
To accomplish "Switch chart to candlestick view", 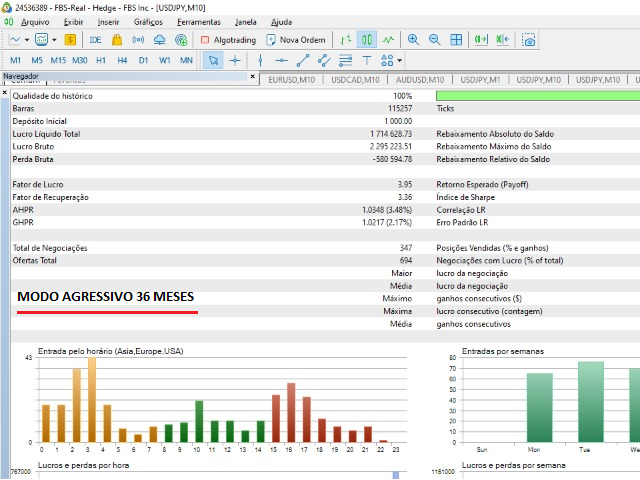I will (366, 40).
